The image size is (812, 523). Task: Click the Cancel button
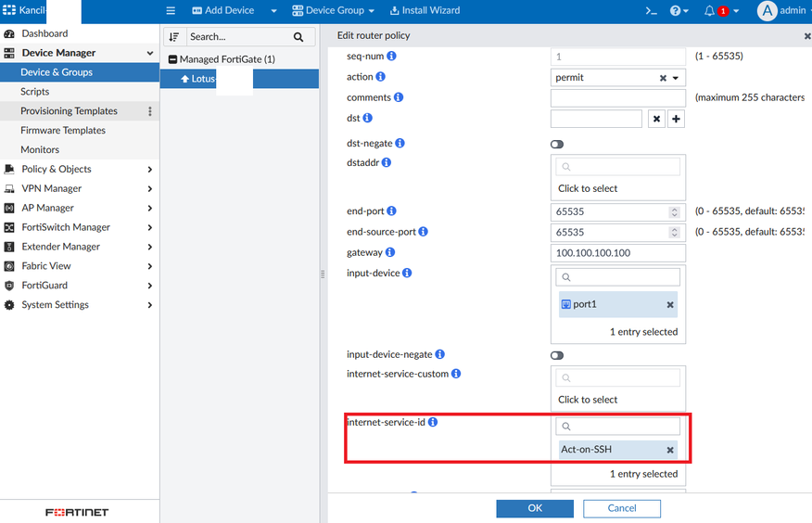[x=621, y=508]
